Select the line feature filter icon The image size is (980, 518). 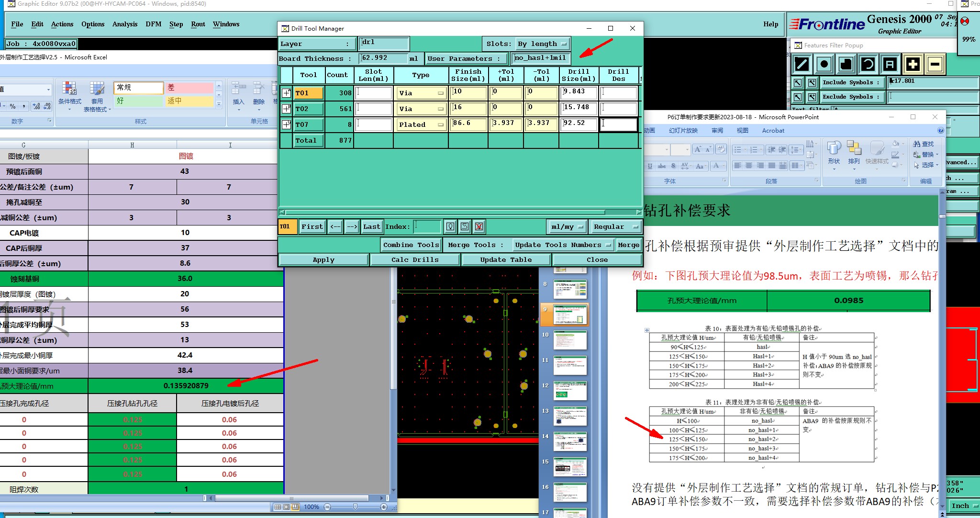point(802,64)
